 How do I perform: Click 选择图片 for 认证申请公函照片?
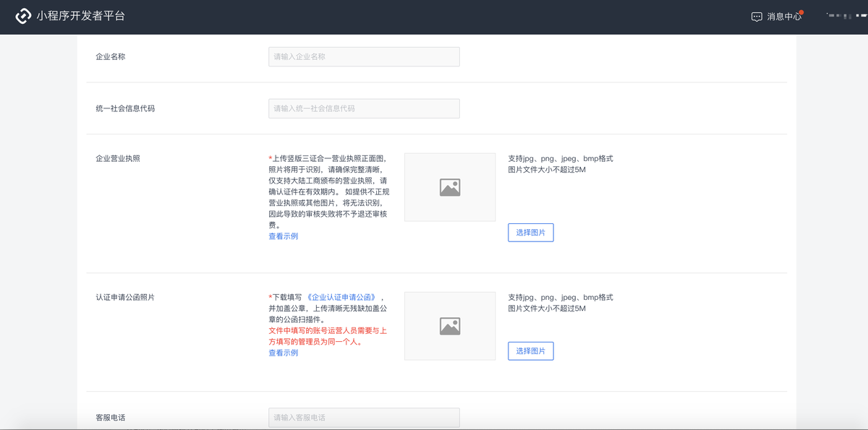coord(530,351)
